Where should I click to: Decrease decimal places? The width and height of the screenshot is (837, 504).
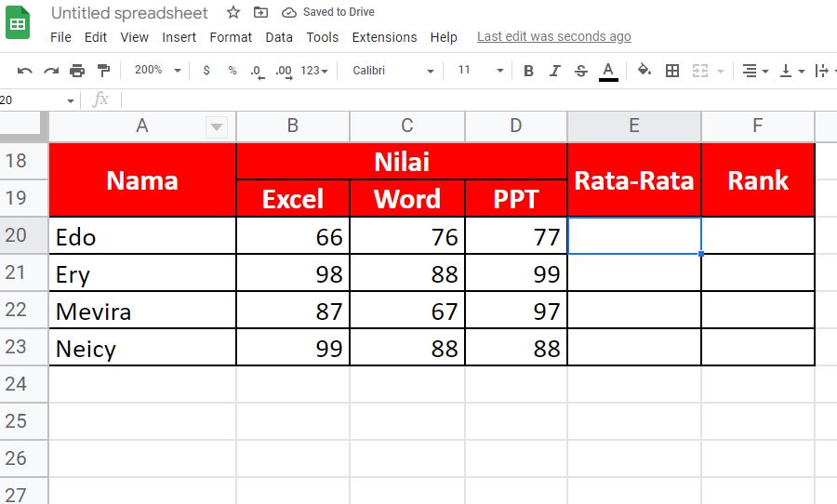pos(258,71)
